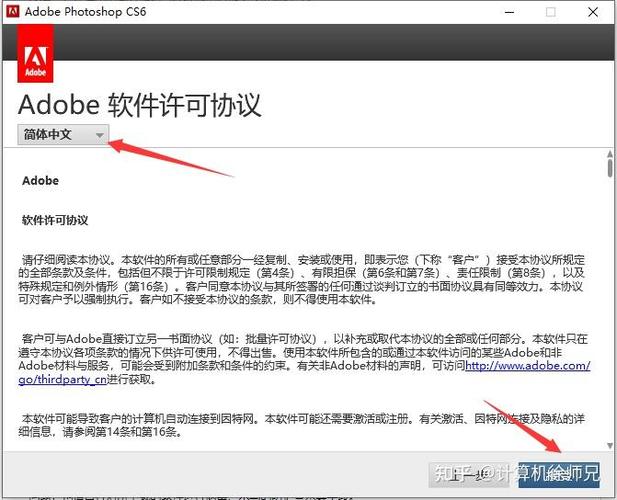
Task: Click the Adobe Photoshop CS6 title bar text
Action: (x=85, y=11)
